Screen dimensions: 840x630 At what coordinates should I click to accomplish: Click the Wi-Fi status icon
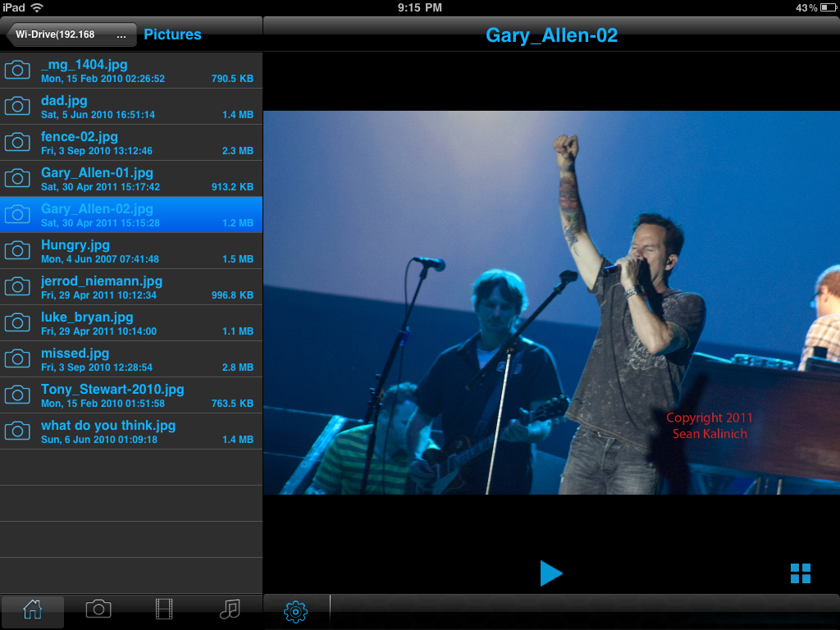tap(37, 7)
